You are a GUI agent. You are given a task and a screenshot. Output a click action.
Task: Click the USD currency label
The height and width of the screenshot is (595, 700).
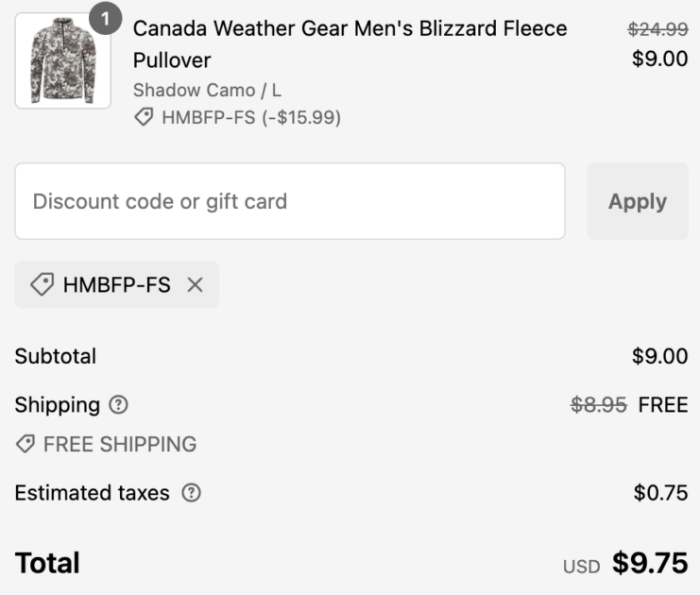coord(581,567)
